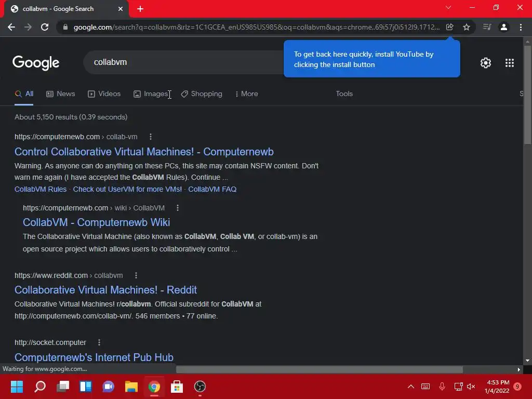Show hidden system tray icons
Viewport: 532px width, 399px height.
410,387
